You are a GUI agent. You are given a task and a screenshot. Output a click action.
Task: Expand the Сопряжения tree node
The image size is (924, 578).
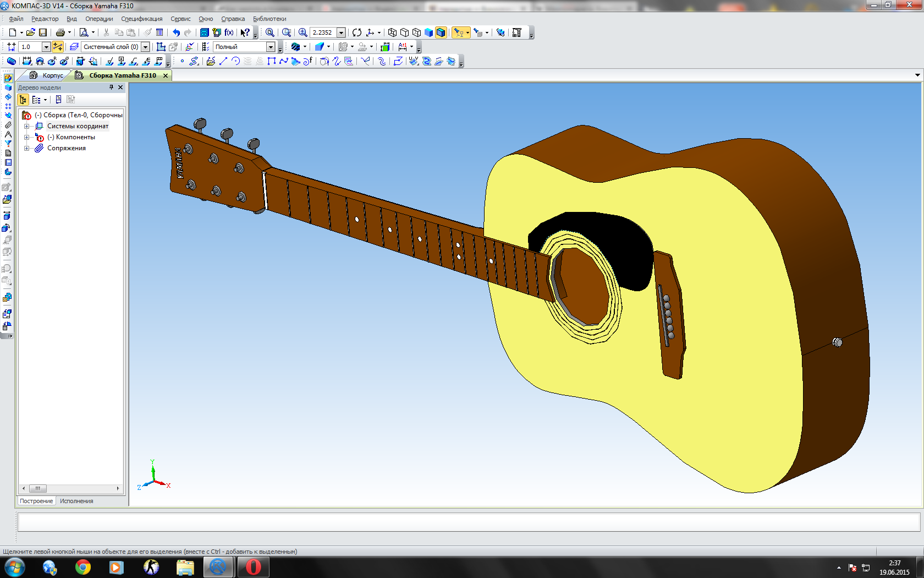coord(26,148)
